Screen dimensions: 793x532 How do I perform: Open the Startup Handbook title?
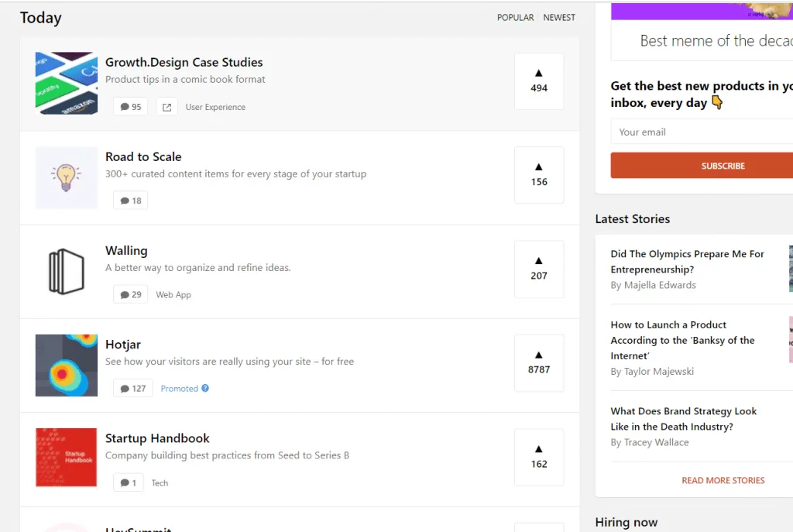coord(157,438)
